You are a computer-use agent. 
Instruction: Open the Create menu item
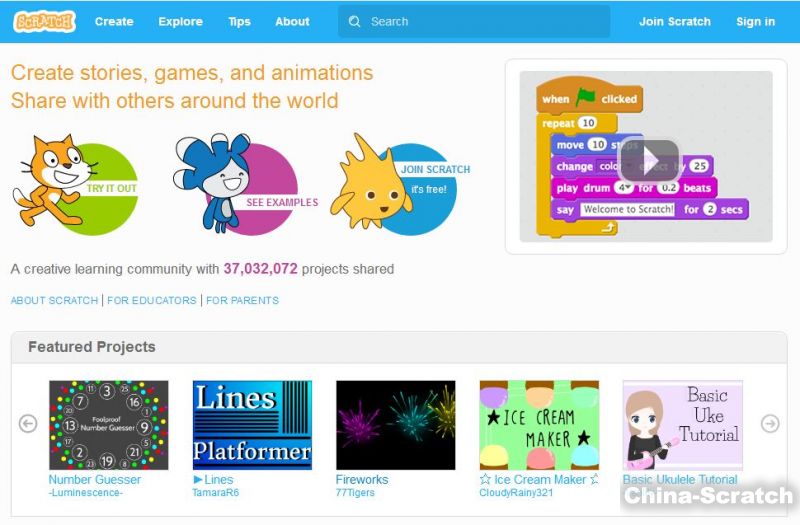point(114,21)
